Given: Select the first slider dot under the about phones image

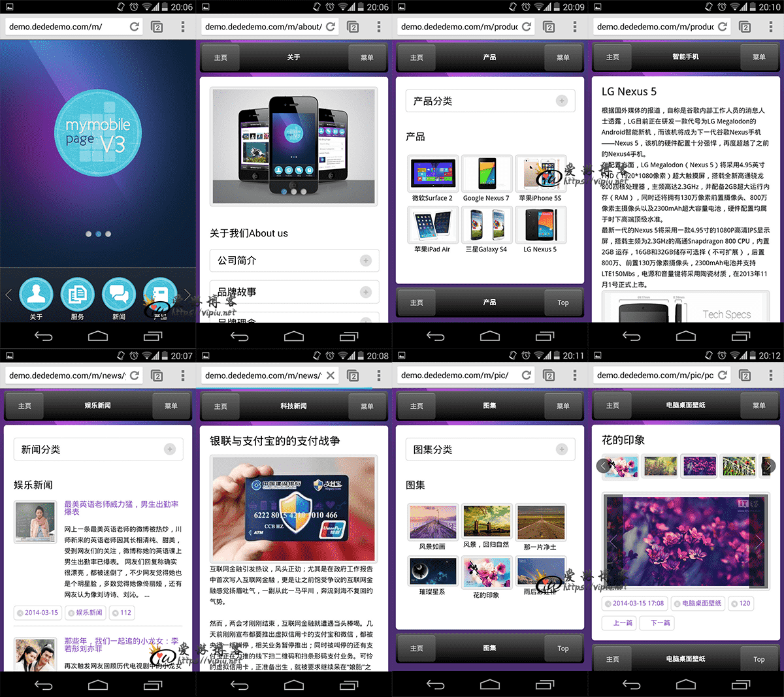Looking at the screenshot, I should (284, 191).
